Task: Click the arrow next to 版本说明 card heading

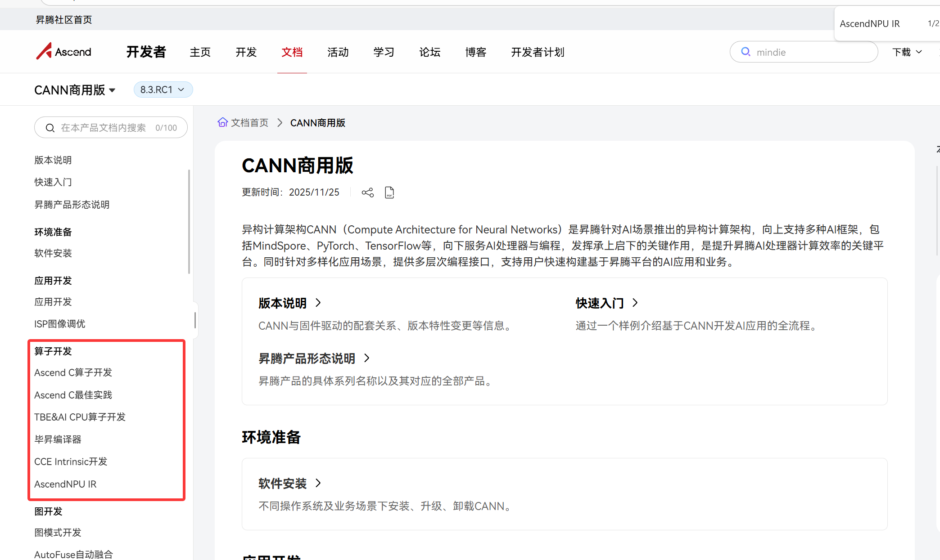Action: [x=318, y=303]
